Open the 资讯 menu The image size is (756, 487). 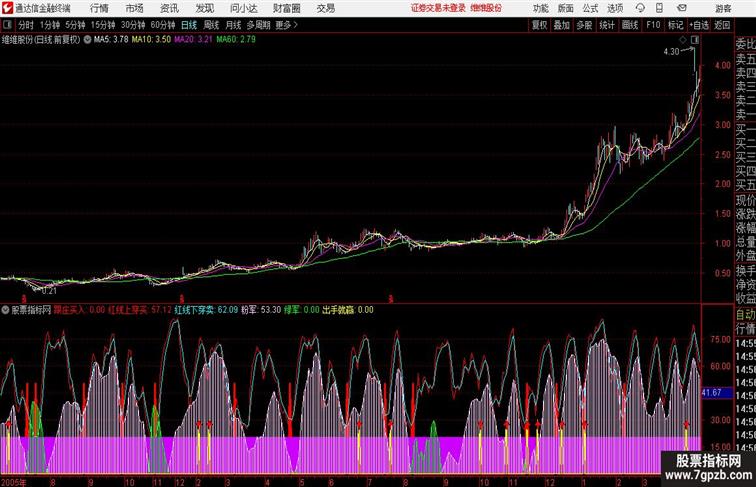point(169,8)
